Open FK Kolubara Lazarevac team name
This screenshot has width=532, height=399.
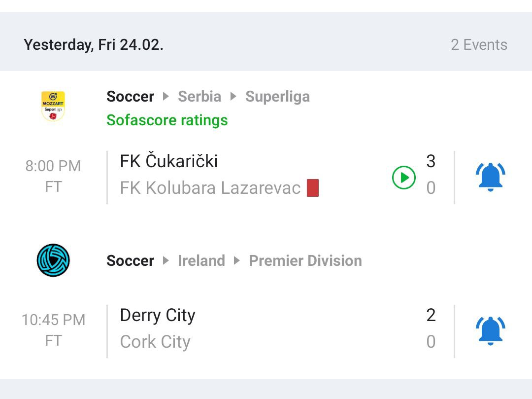pyautogui.click(x=210, y=188)
